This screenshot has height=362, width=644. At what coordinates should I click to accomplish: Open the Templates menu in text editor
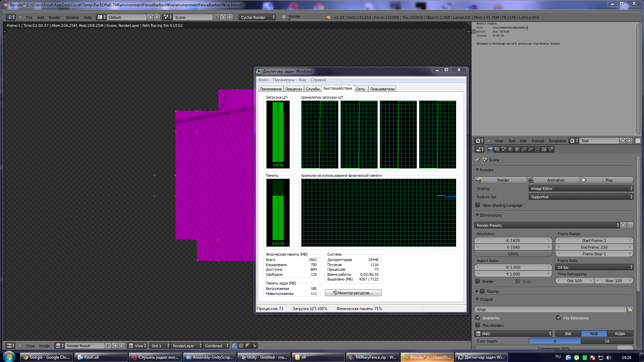point(557,141)
